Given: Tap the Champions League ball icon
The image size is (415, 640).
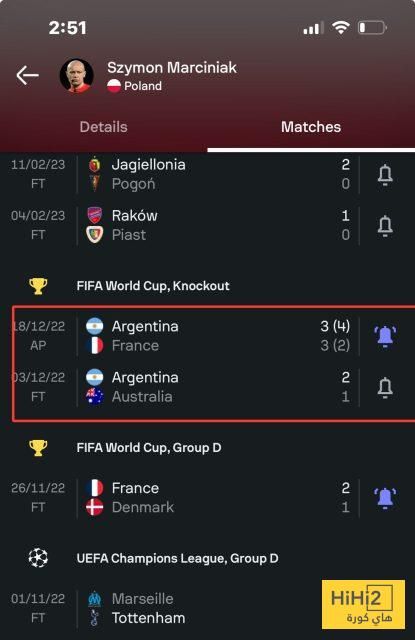Looking at the screenshot, I should click(x=38, y=558).
